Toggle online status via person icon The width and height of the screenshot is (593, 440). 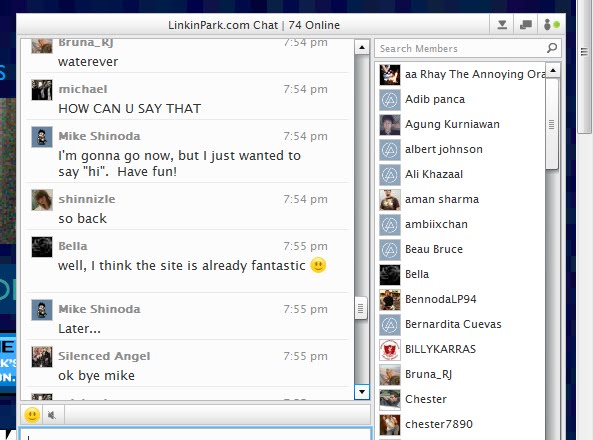pos(551,25)
